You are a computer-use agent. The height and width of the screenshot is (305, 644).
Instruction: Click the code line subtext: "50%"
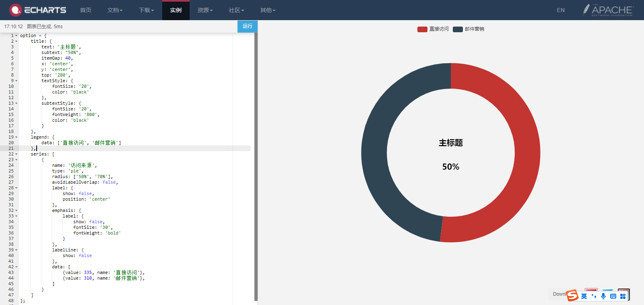pyautogui.click(x=61, y=53)
